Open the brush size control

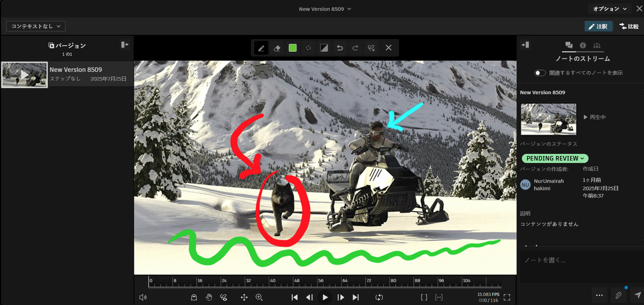308,48
